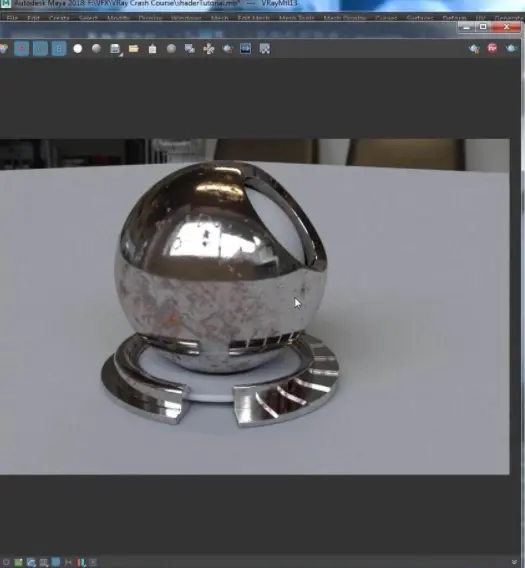Enable monochromatic mode (gray circle)
This screenshot has width=525, height=568.
pos(96,49)
